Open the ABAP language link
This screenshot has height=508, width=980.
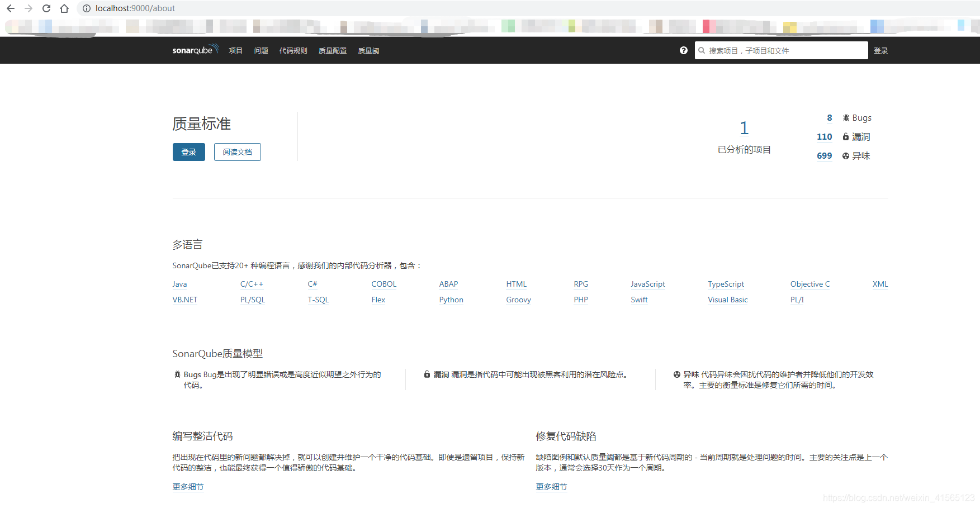[448, 284]
